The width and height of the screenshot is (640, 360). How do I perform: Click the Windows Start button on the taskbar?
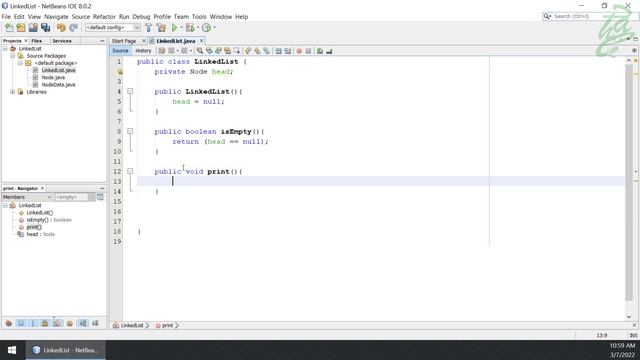click(x=12, y=350)
